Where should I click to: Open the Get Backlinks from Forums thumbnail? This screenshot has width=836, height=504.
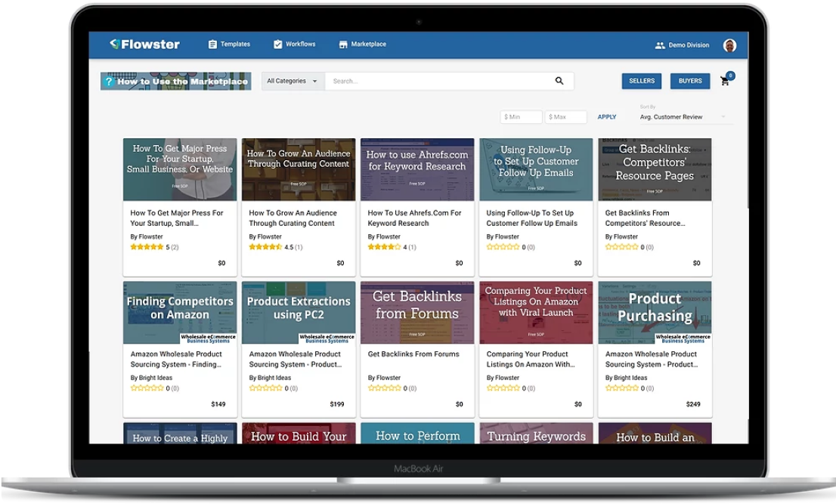point(417,313)
